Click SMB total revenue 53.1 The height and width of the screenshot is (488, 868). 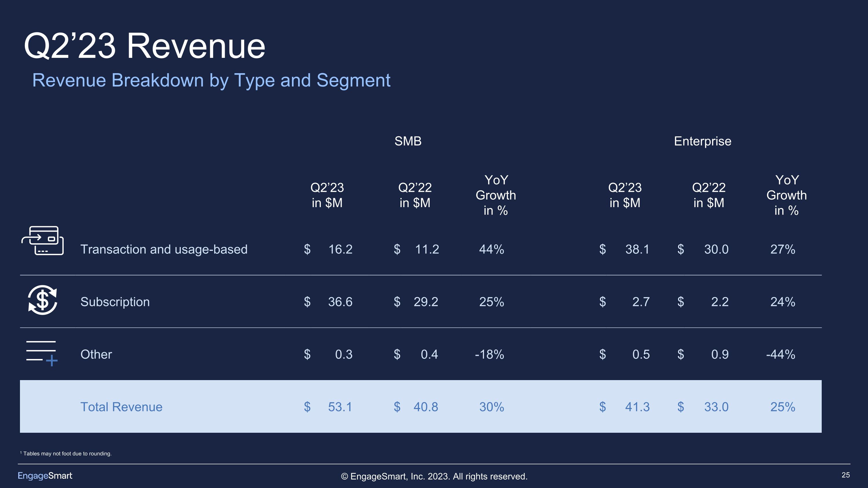pyautogui.click(x=340, y=407)
